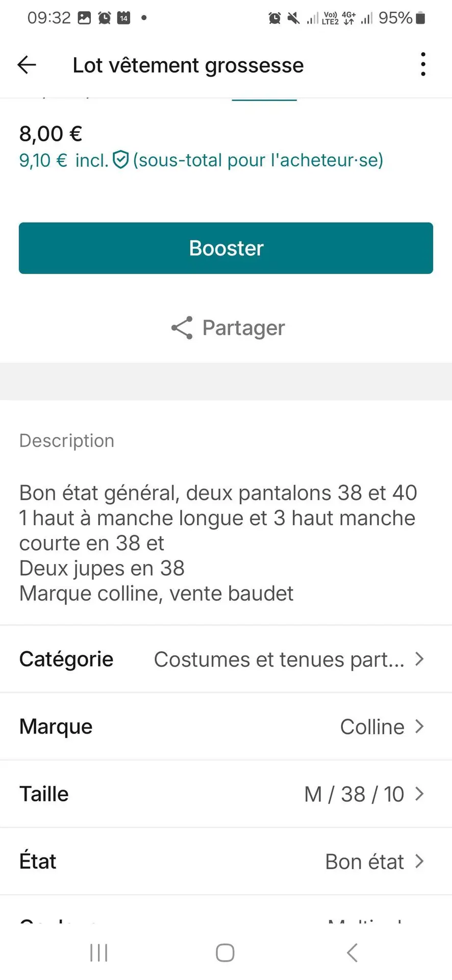The height and width of the screenshot is (980, 452).
Task: Tap the item description text
Action: click(218, 543)
